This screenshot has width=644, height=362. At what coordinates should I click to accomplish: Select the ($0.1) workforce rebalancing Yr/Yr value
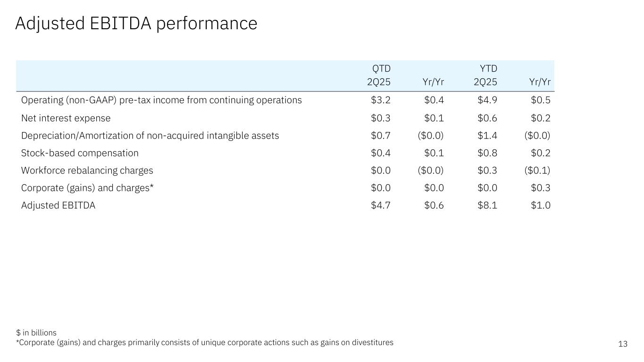coord(537,171)
